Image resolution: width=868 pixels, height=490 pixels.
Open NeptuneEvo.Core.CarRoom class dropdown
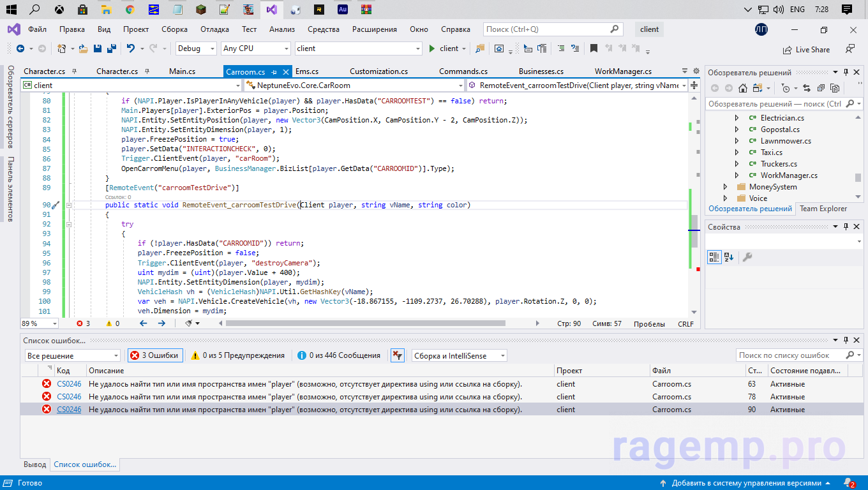(x=355, y=85)
